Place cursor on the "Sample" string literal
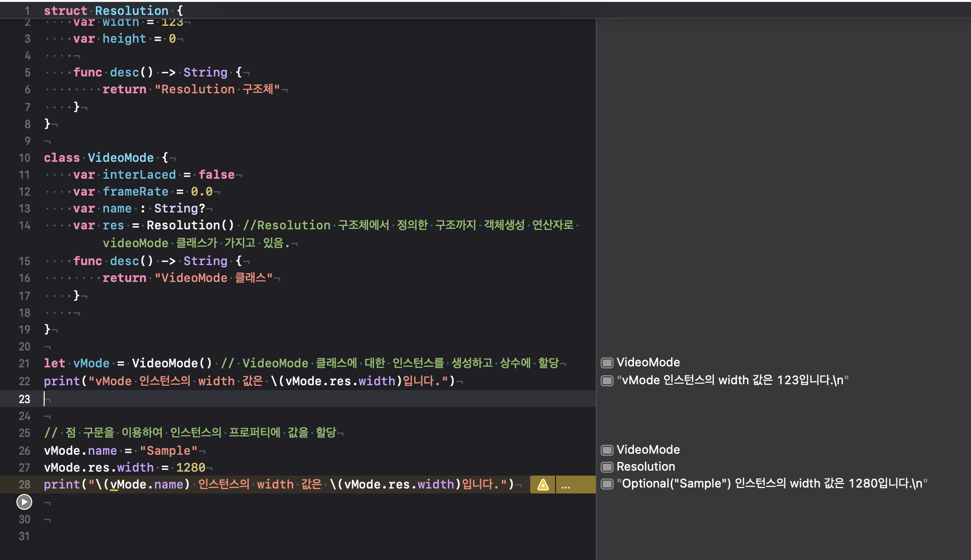Image resolution: width=971 pixels, height=560 pixels. pyautogui.click(x=168, y=451)
